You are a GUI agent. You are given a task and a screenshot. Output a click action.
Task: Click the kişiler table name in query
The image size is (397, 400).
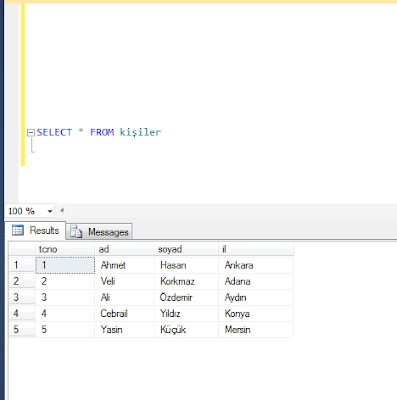tap(140, 132)
